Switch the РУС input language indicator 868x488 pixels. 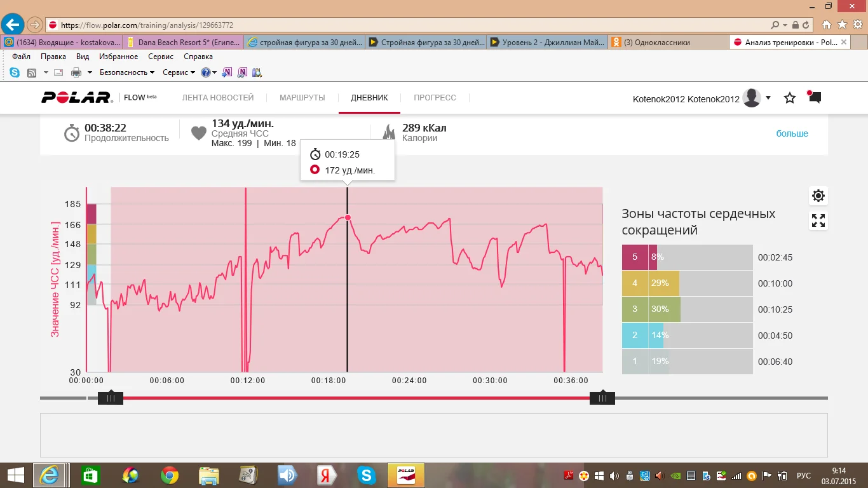(803, 475)
